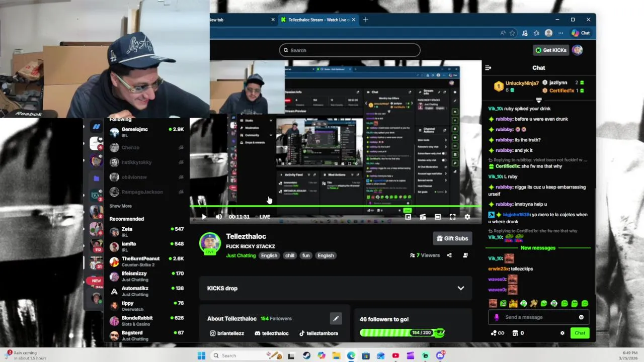This screenshot has width=644, height=362.
Task: Click Show More under Following list
Action: click(121, 206)
